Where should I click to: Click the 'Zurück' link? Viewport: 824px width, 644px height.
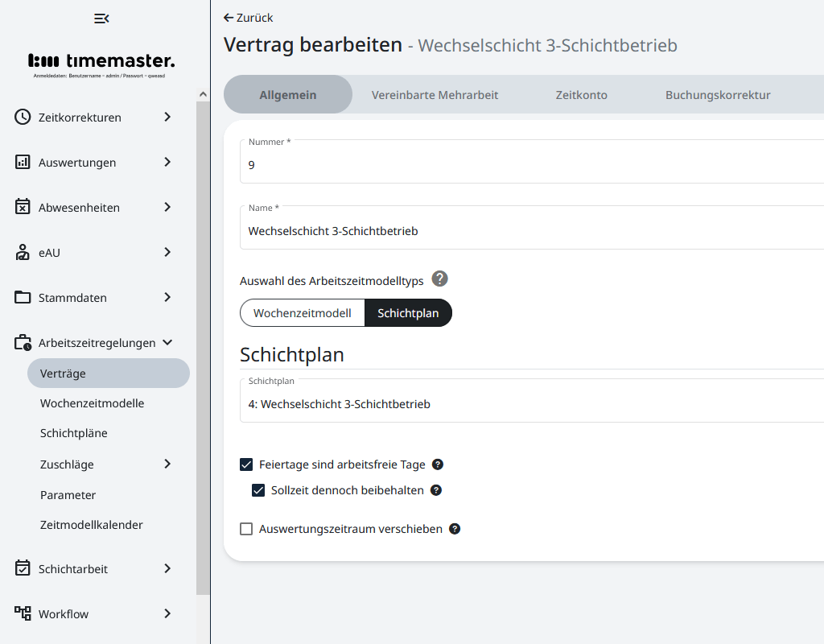(248, 17)
